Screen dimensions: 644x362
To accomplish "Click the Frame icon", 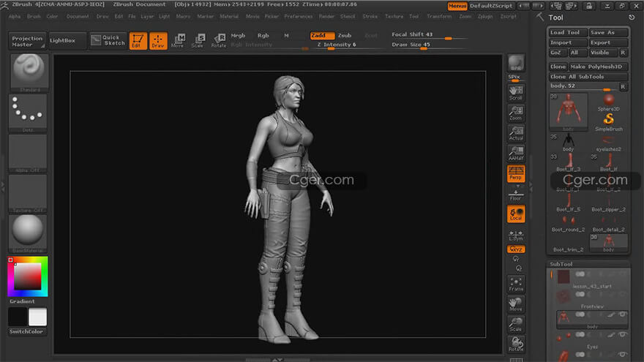I will pos(516,284).
